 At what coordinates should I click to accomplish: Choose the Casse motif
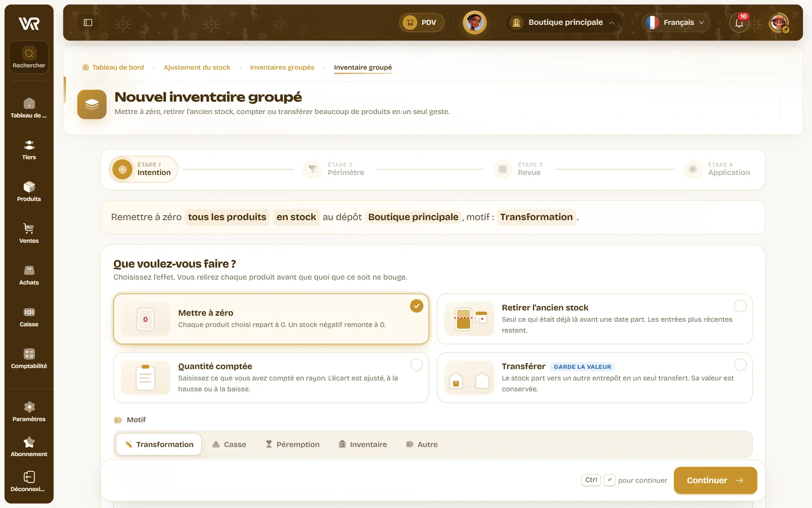[229, 444]
